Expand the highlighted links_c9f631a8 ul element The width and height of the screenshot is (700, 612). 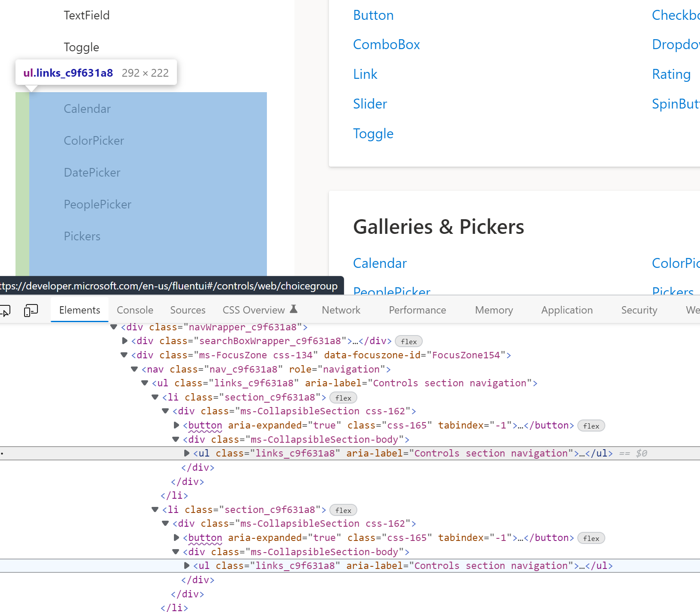pyautogui.click(x=186, y=453)
